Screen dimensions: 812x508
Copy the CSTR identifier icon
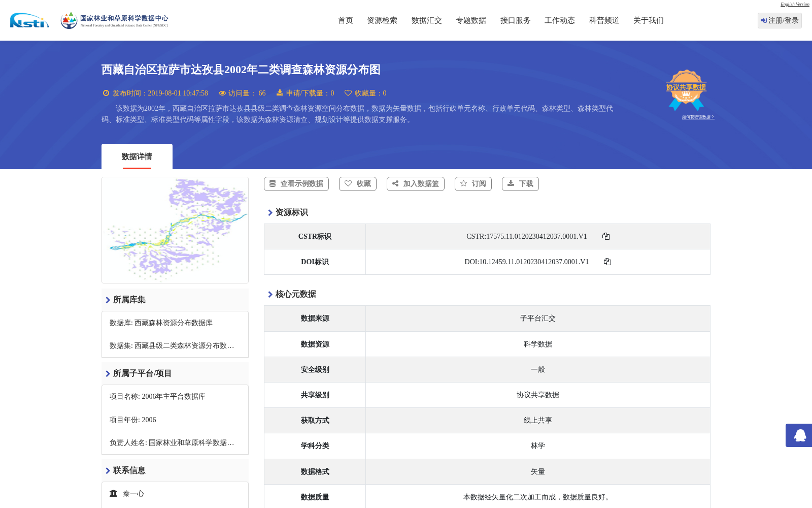tap(606, 236)
